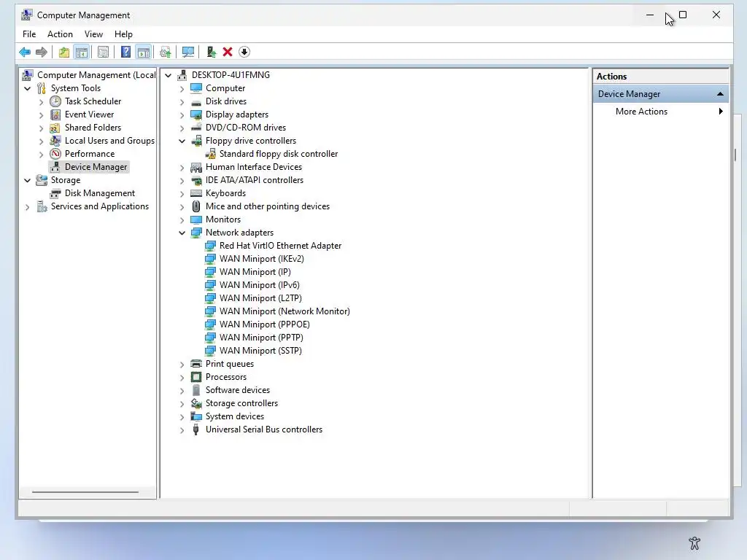Click the gear with green arrow toolbar icon

[166, 52]
